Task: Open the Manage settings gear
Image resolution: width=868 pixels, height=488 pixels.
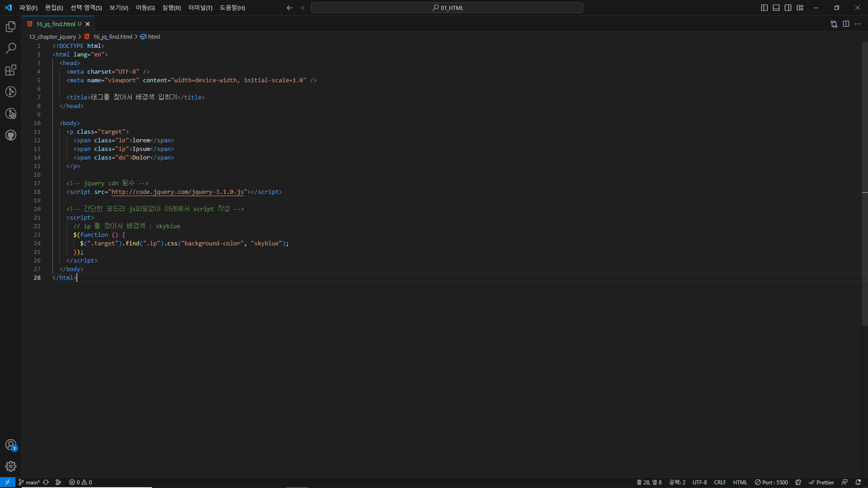Action: point(11,466)
